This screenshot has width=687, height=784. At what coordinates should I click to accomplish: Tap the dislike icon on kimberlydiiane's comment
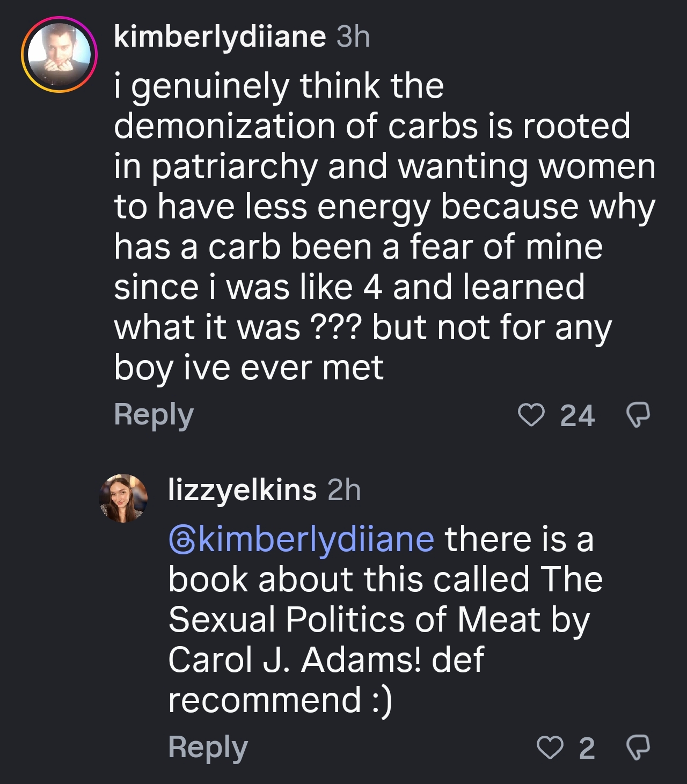point(639,415)
